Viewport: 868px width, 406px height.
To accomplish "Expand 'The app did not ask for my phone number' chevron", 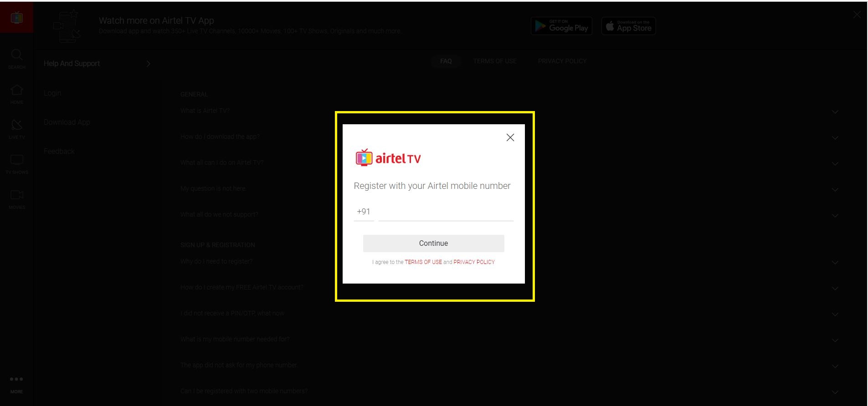I will point(835,366).
